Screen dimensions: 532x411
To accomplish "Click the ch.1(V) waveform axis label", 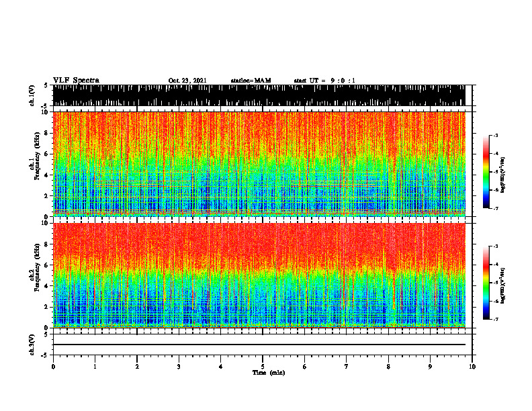I will [x=32, y=95].
